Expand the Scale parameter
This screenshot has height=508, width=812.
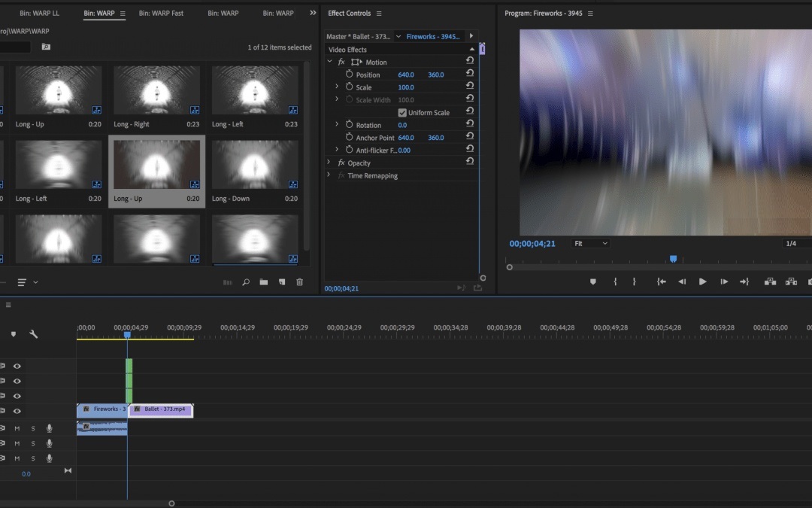tap(337, 86)
